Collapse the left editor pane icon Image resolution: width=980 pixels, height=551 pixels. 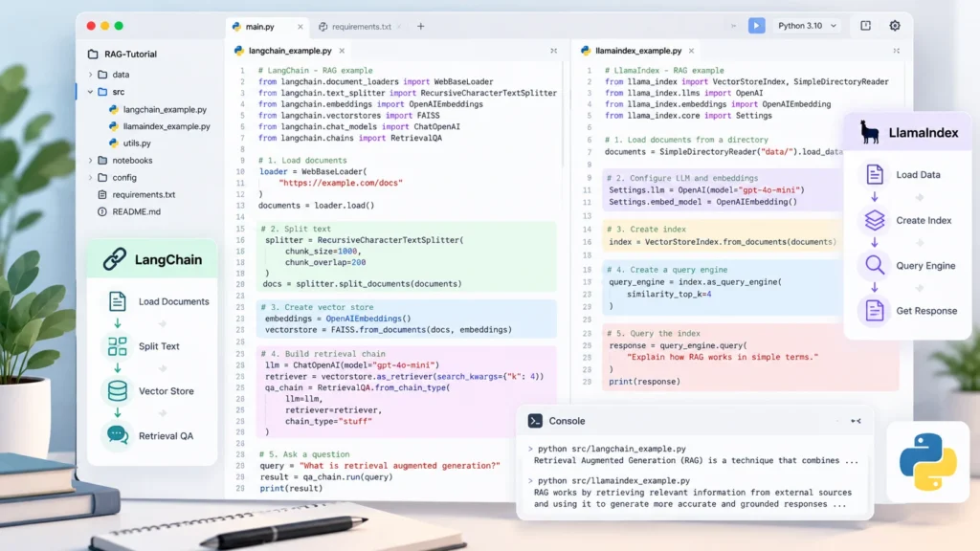553,51
